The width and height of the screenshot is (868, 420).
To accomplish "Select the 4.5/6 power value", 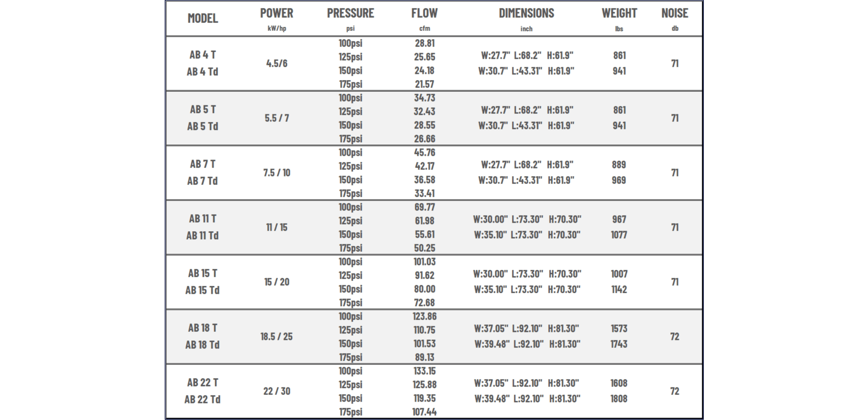I will pos(277,63).
